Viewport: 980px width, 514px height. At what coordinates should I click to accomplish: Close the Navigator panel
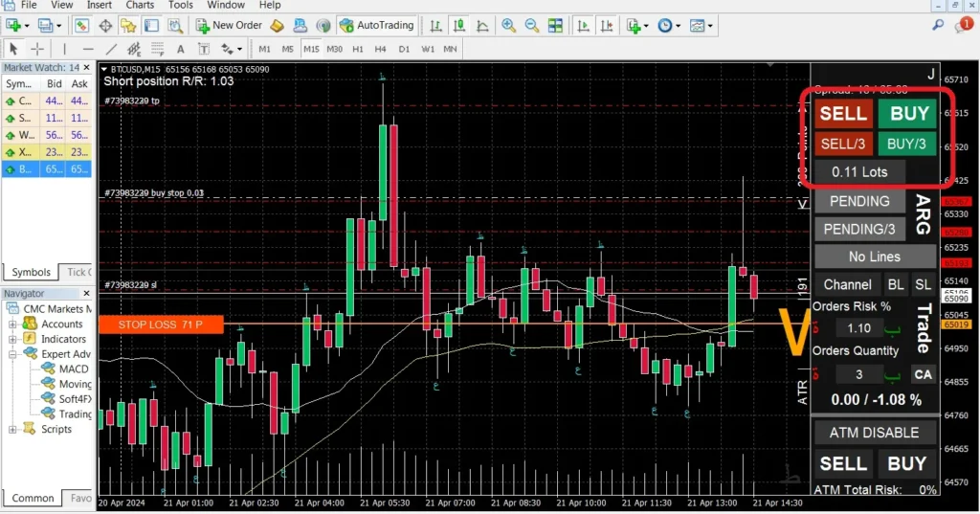86,293
